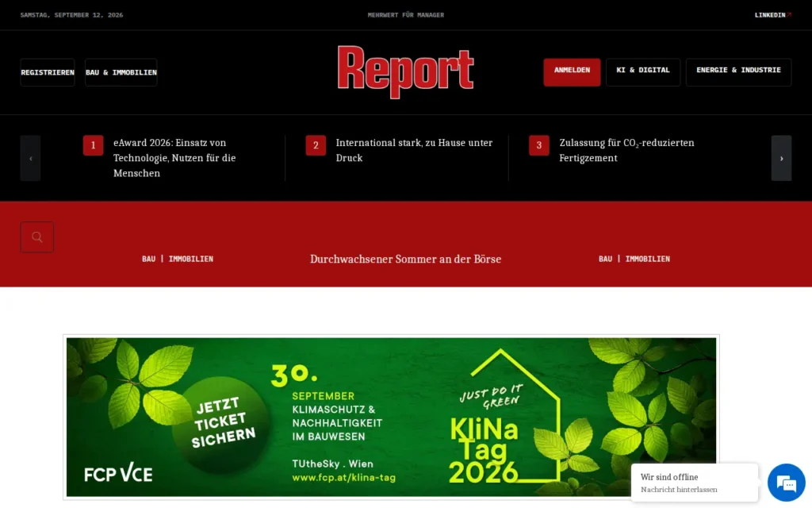Click 'Wir sind offline' chat message box

click(x=695, y=483)
